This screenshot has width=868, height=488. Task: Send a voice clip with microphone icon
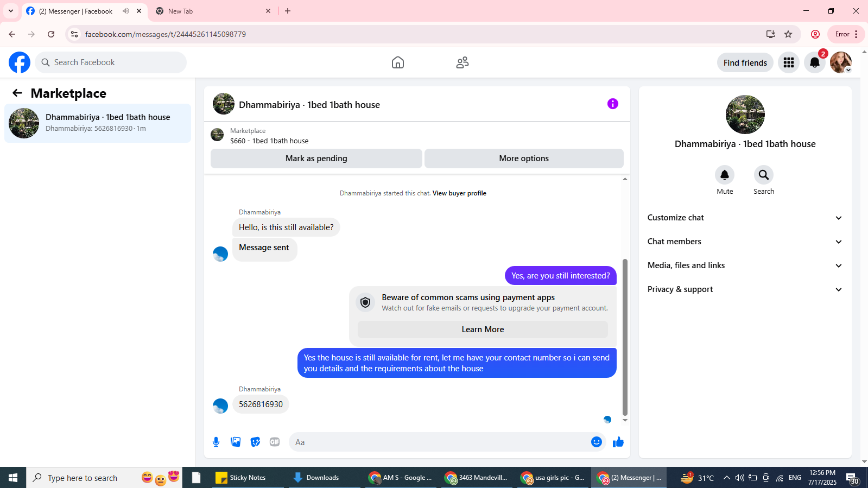click(216, 442)
